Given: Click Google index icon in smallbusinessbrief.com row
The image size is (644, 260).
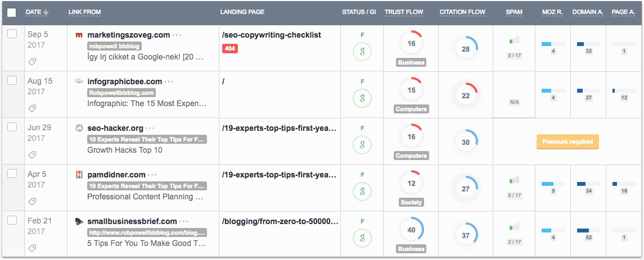Looking at the screenshot, I should point(362,238).
